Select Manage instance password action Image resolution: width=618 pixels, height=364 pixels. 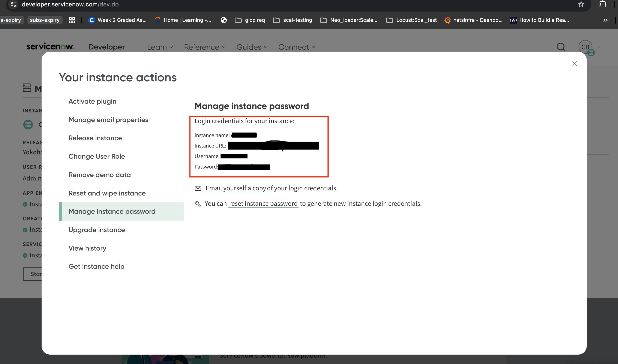121,211
